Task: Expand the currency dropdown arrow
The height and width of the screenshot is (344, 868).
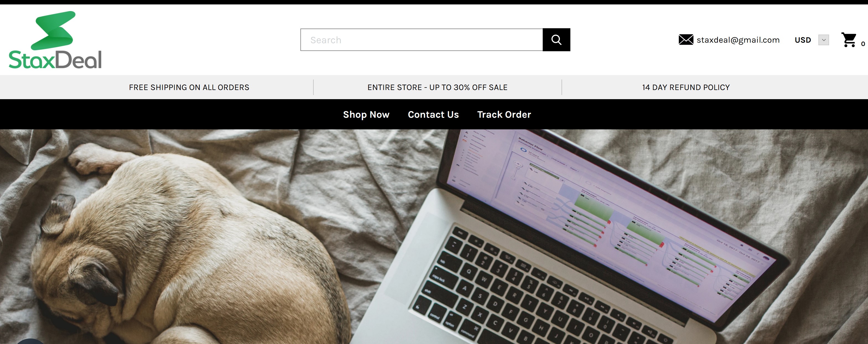Action: (823, 40)
